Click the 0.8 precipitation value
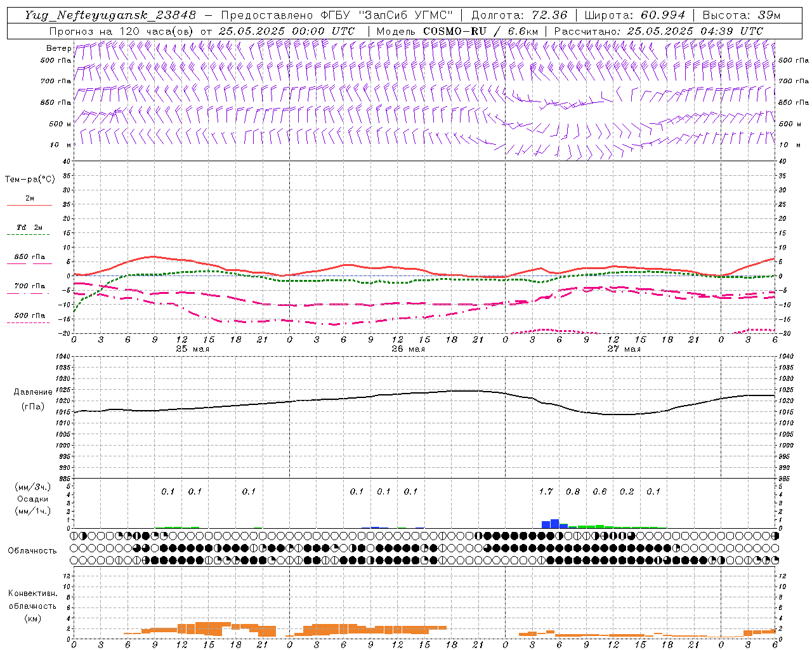This screenshot has width=812, height=650. (x=573, y=491)
